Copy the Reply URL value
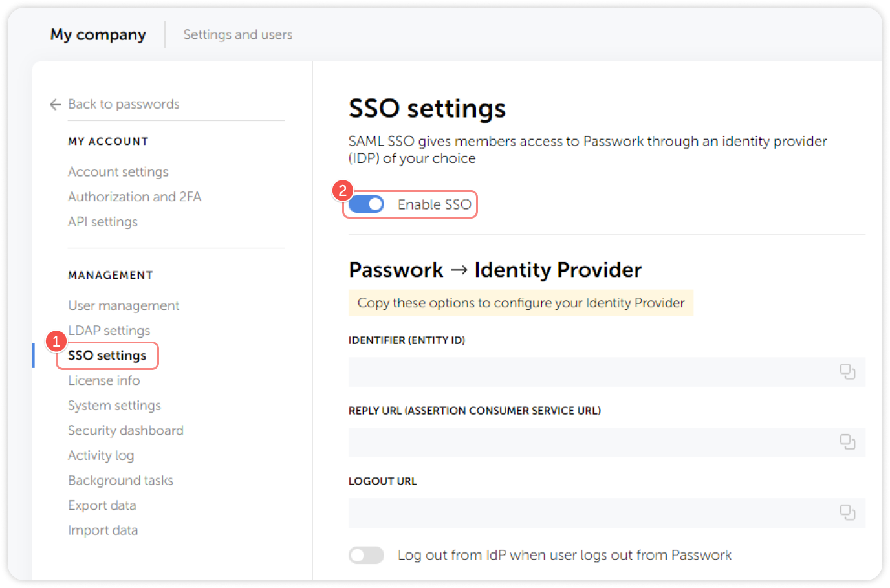 point(847,442)
